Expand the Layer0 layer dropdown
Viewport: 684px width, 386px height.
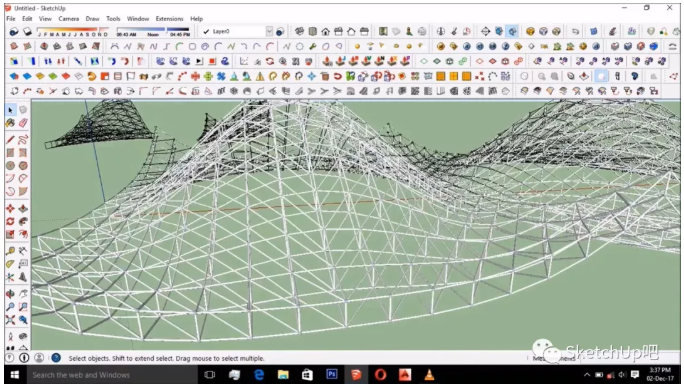point(269,31)
